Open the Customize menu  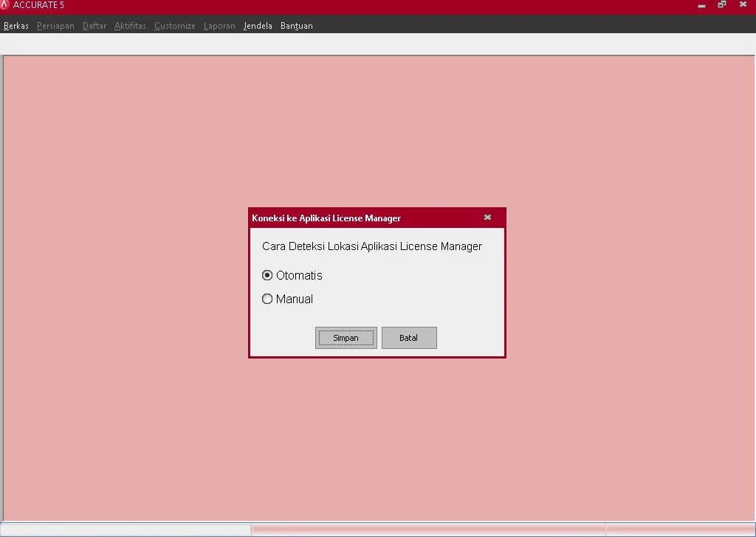tap(175, 26)
